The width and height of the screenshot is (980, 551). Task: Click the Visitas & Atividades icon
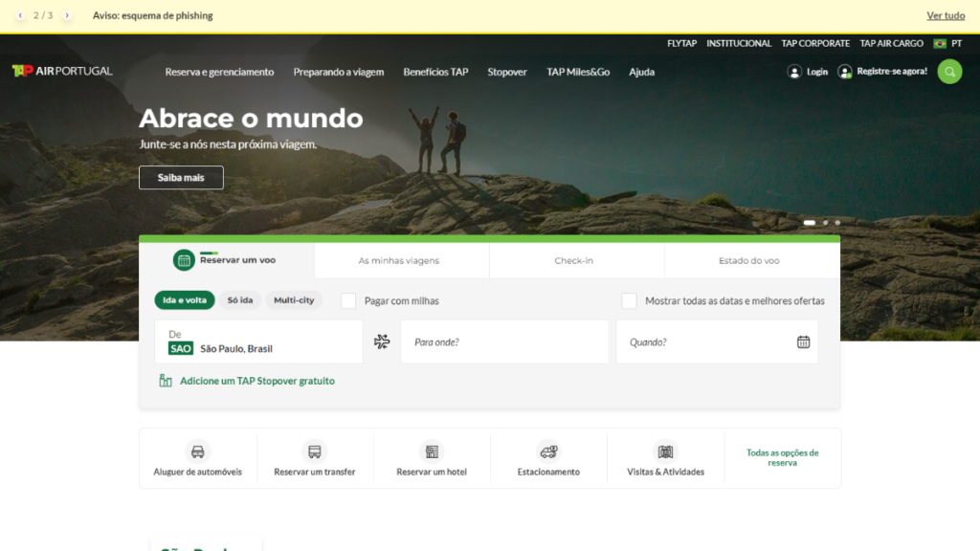666,452
